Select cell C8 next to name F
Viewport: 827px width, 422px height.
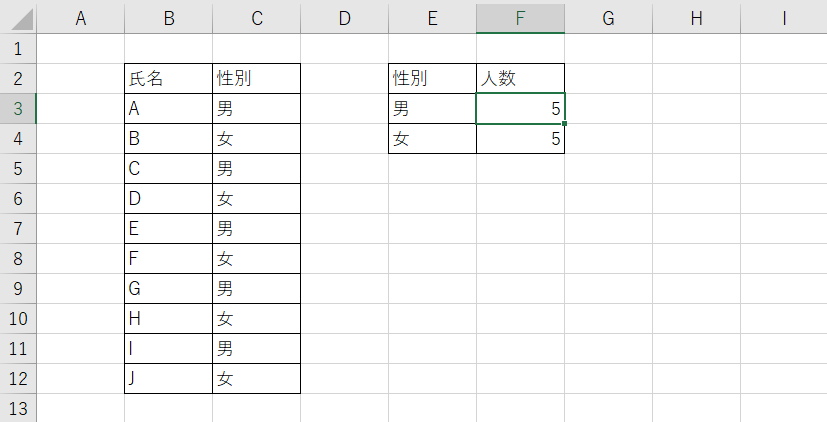256,258
